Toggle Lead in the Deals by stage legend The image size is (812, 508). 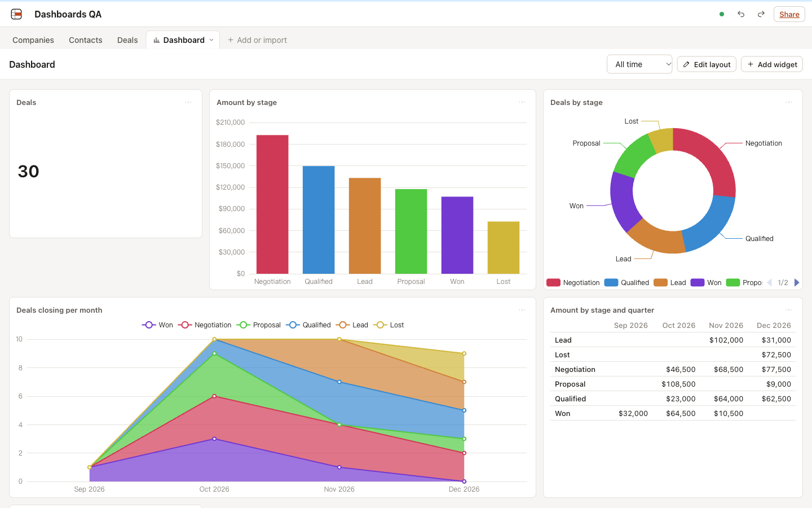click(x=670, y=283)
